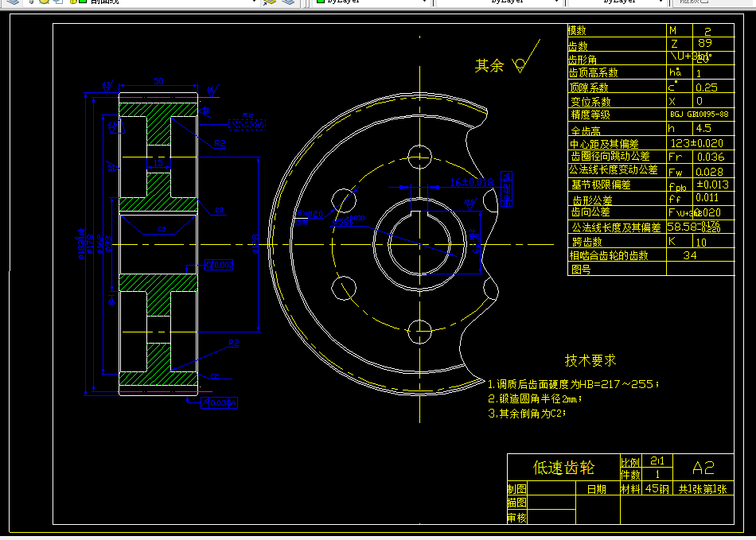Expand the ByLayer linetype dropdown

tap(557, 2)
